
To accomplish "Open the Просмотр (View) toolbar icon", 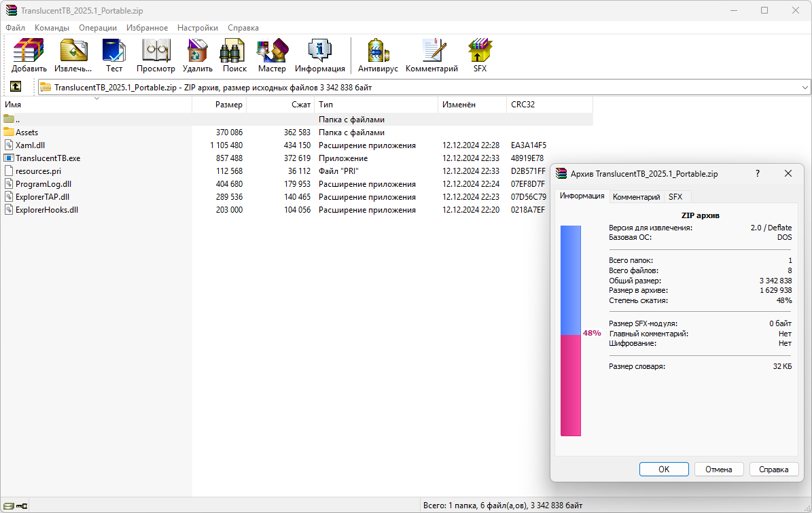I will (x=156, y=51).
